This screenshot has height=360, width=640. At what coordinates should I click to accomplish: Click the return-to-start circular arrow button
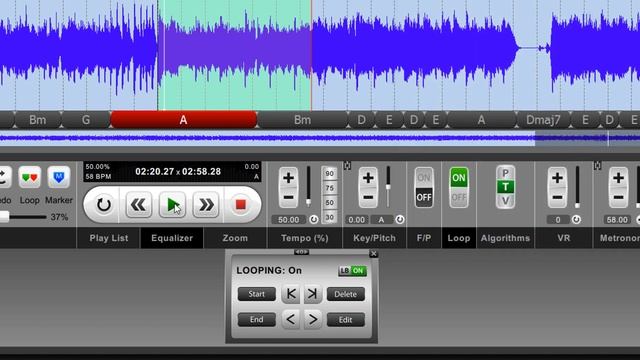coord(103,204)
